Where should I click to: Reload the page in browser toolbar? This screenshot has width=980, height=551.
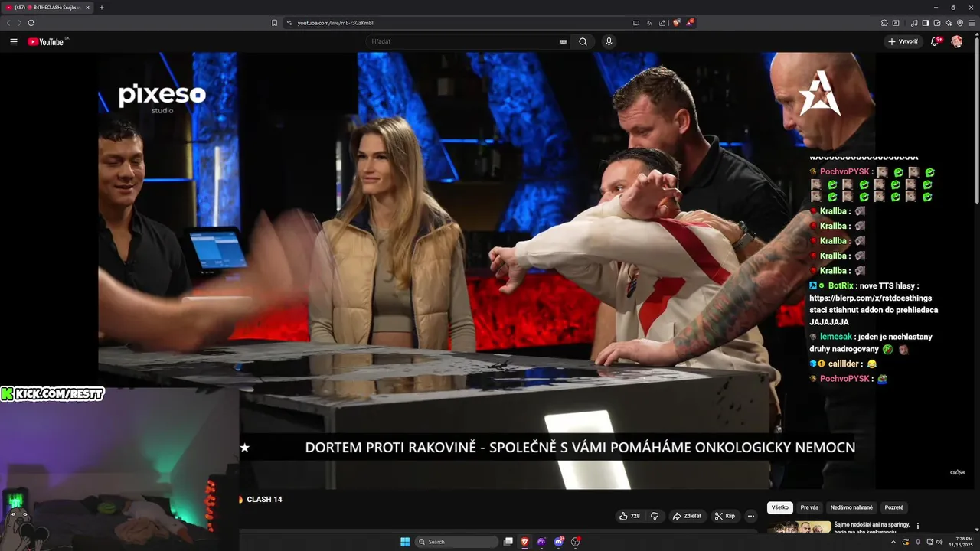(x=31, y=23)
